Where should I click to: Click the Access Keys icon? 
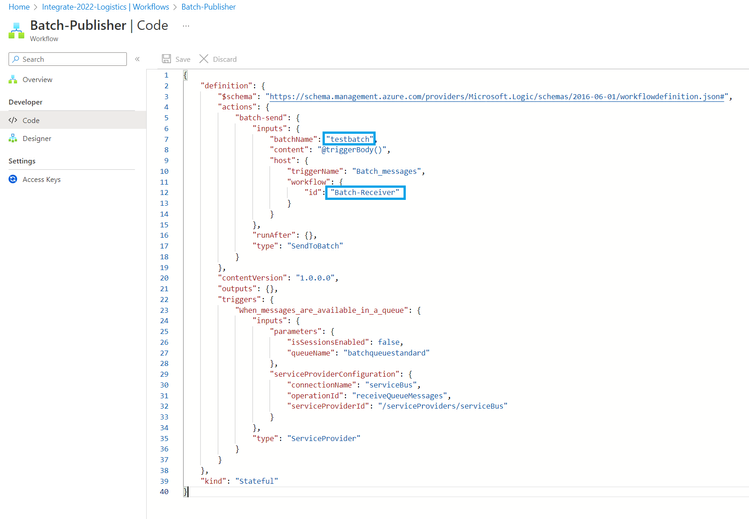13,179
